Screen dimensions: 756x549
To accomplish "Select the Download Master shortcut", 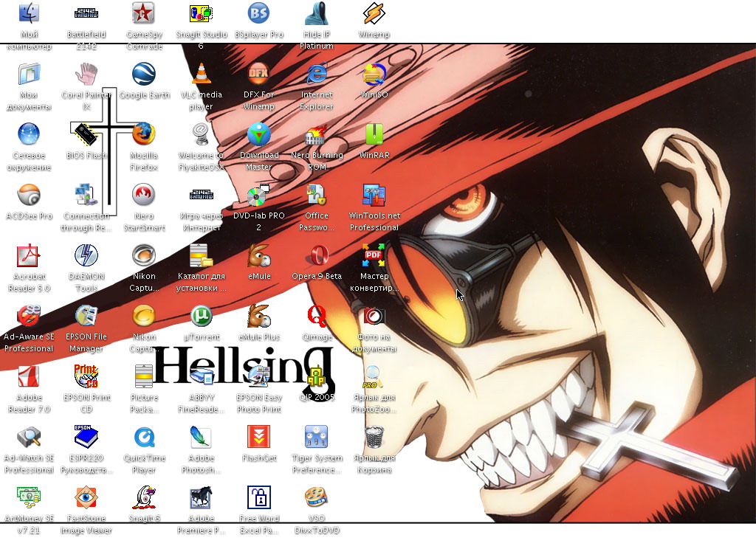I will (259, 134).
